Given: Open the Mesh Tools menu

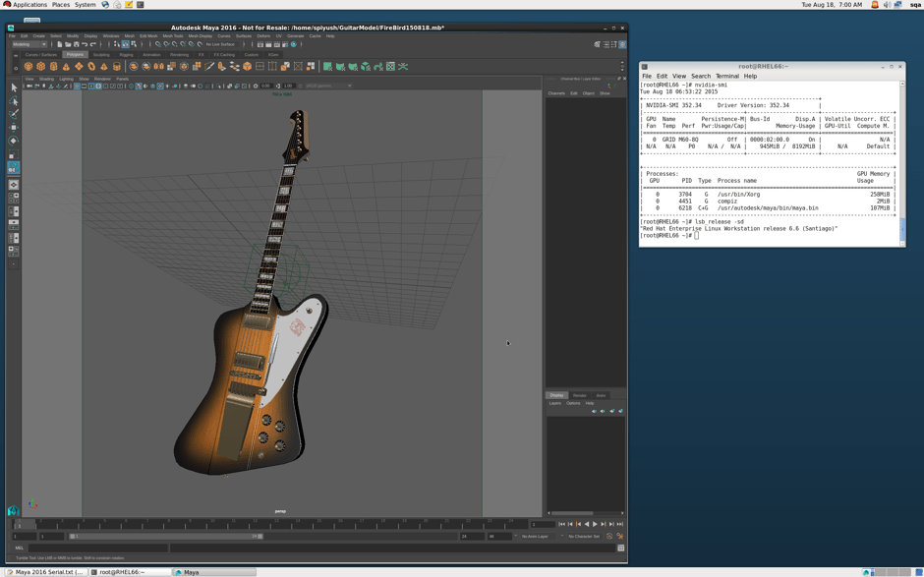Looking at the screenshot, I should 173,35.
